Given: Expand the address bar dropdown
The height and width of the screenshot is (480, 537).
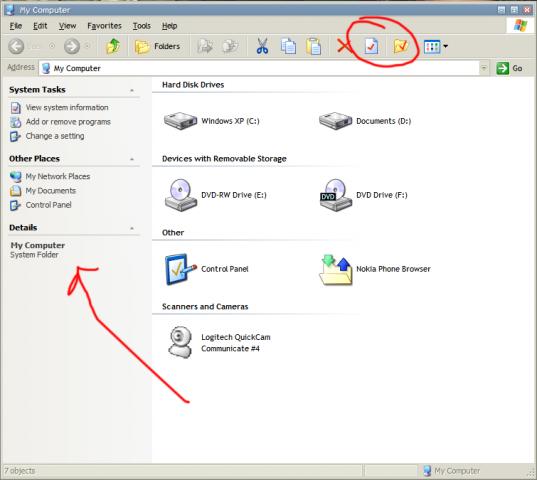Looking at the screenshot, I should click(484, 68).
